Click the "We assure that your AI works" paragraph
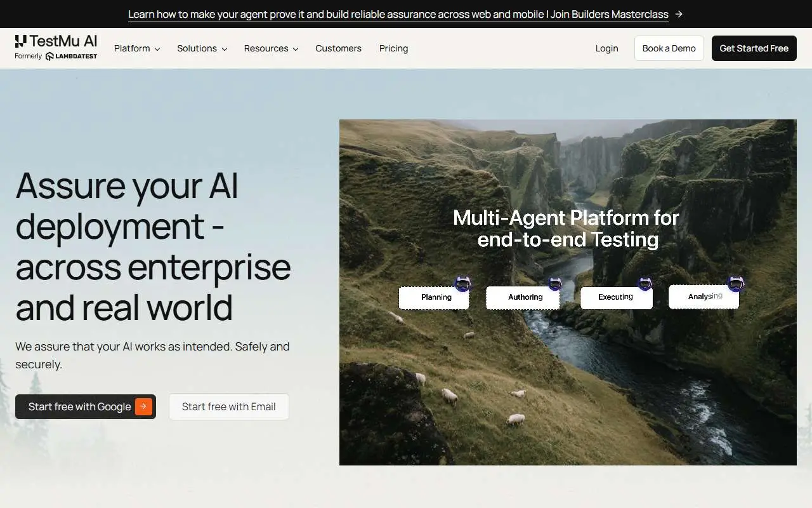812x508 pixels. coord(152,356)
